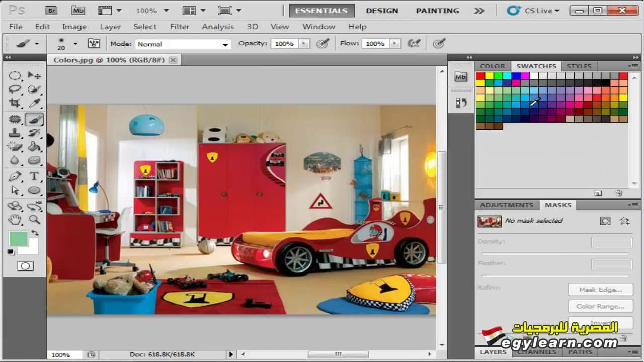Select the Zoom magnifier tool in toolbox
The height and width of the screenshot is (362, 644).
34,220
